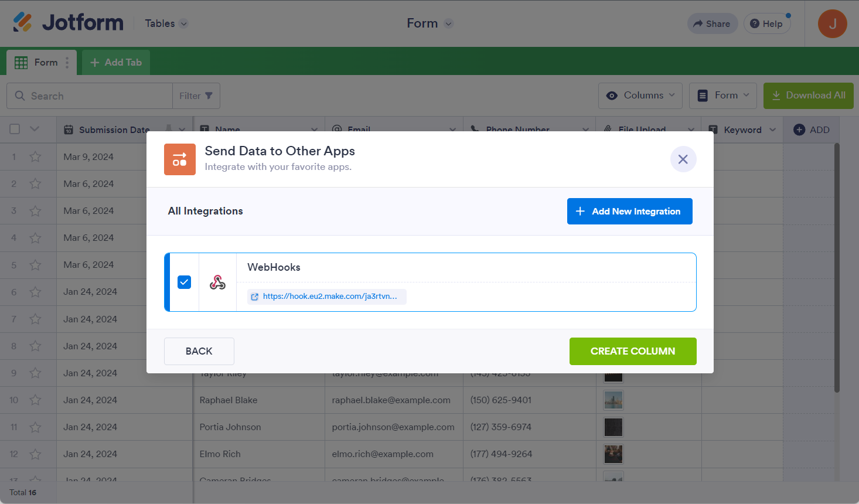Image resolution: width=859 pixels, height=504 pixels.
Task: Click the Keyword column type icon
Action: [713, 130]
